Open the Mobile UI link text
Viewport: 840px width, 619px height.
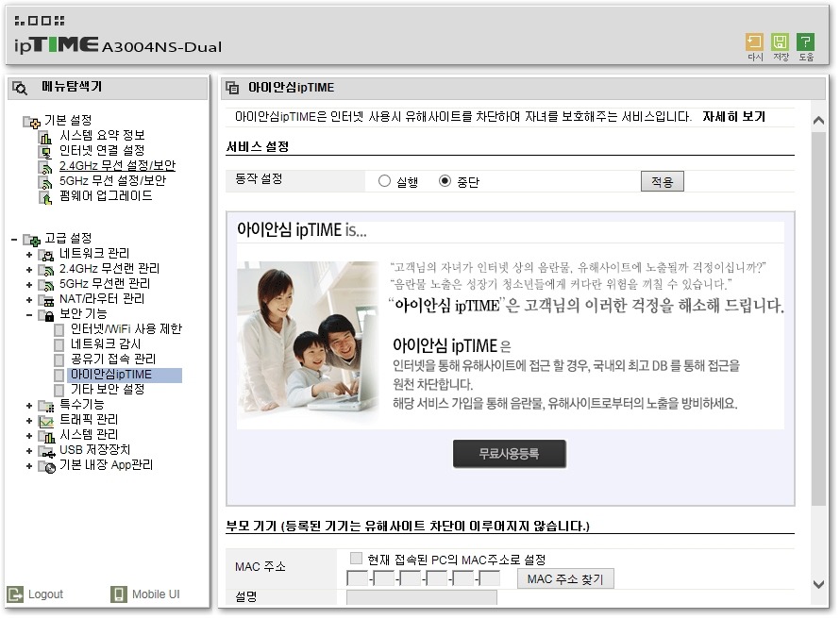[x=156, y=594]
